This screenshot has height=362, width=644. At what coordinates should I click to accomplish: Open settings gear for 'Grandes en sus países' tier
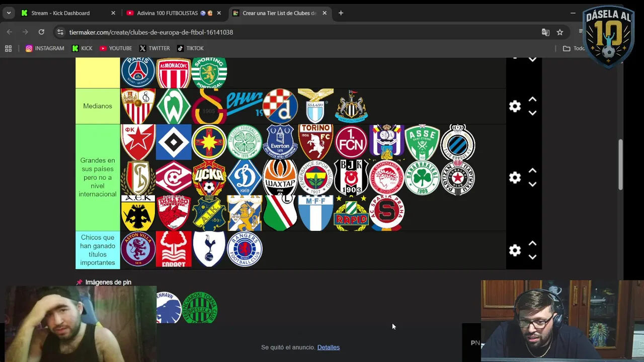pyautogui.click(x=515, y=177)
